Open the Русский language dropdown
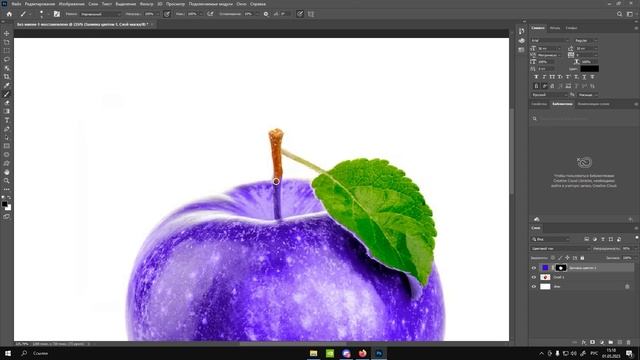This screenshot has width=640, height=360. pos(549,95)
